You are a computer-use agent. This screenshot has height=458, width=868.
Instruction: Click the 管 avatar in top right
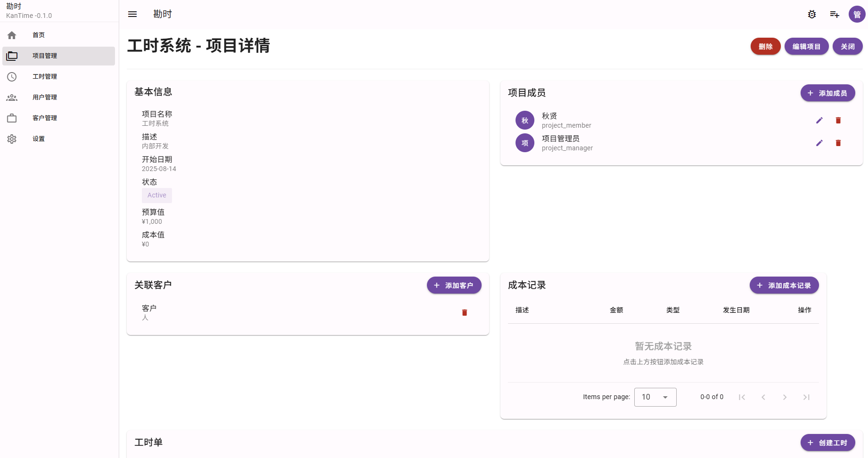pyautogui.click(x=857, y=14)
